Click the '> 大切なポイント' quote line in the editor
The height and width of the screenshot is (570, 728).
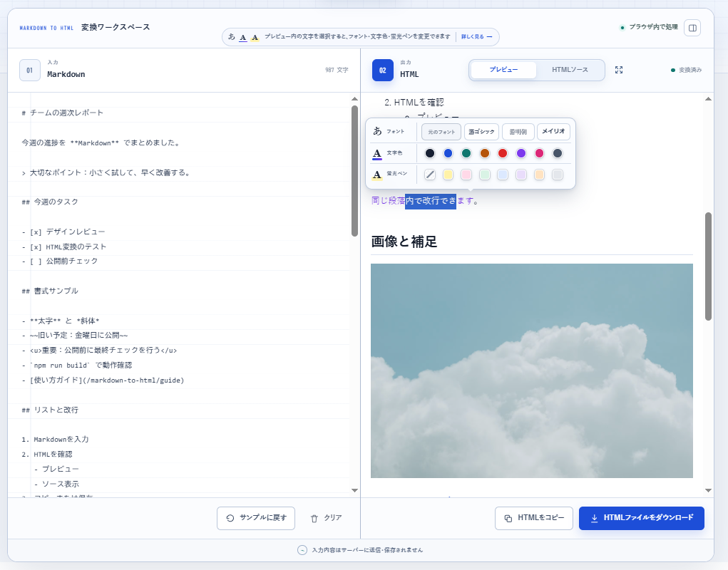[106, 172]
